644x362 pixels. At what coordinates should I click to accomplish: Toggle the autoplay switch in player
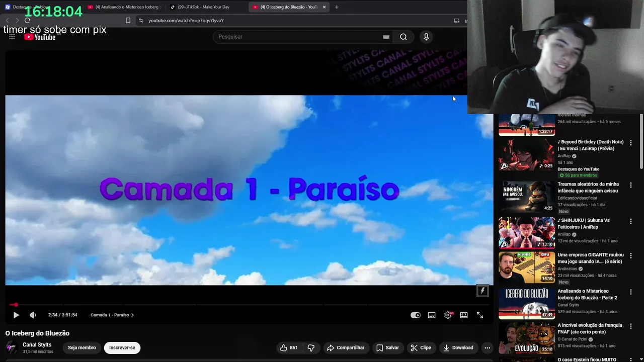[x=415, y=315]
